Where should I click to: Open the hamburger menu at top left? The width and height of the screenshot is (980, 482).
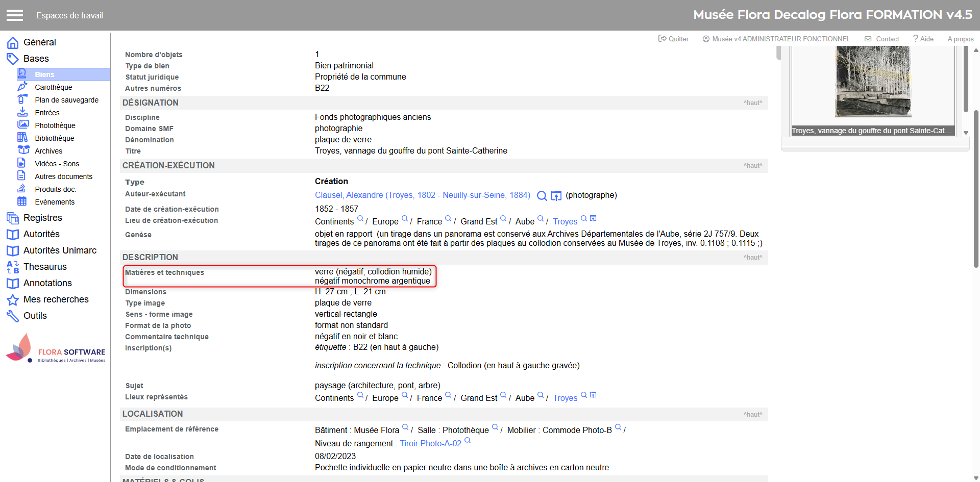click(15, 15)
